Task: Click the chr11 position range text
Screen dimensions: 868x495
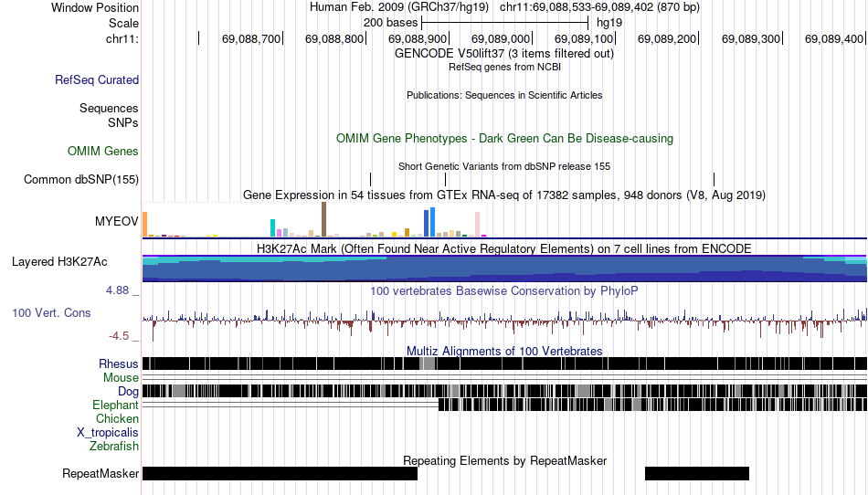Action: coord(599,7)
